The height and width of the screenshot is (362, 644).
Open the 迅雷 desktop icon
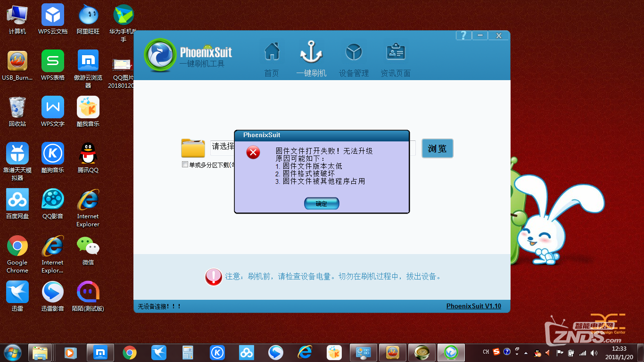pyautogui.click(x=17, y=296)
